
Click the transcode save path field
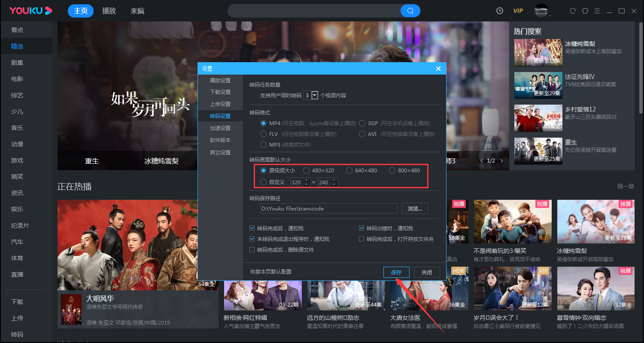[328, 208]
